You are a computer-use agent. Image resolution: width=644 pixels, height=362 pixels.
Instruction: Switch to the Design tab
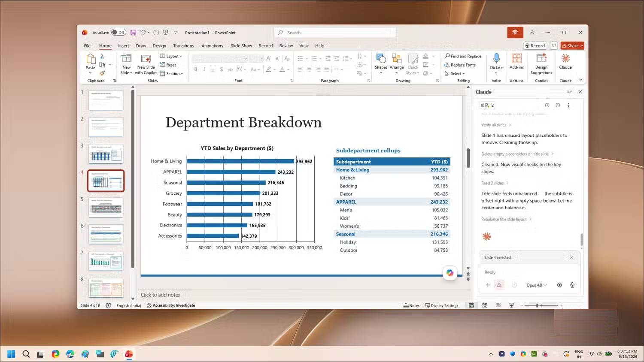coord(159,45)
